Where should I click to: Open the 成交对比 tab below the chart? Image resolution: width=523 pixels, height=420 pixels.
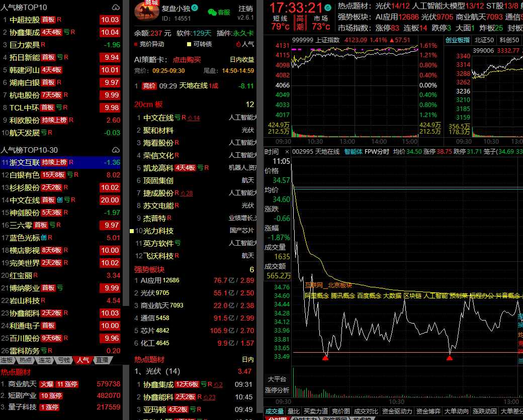click(x=365, y=411)
